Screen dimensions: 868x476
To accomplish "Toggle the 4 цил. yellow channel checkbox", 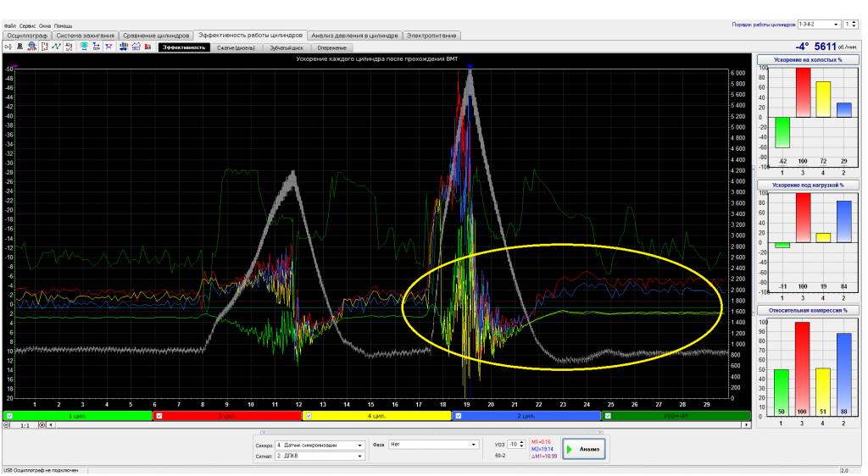I will point(309,416).
